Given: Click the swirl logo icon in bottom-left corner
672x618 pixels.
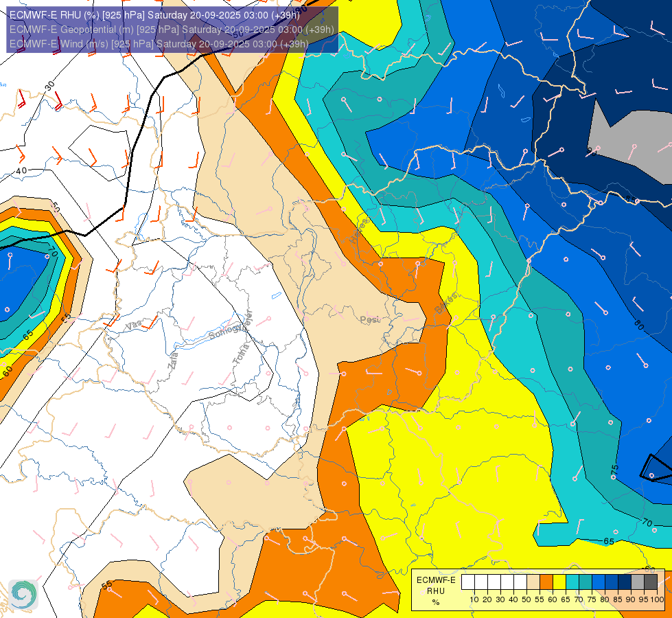Looking at the screenshot, I should tap(23, 595).
